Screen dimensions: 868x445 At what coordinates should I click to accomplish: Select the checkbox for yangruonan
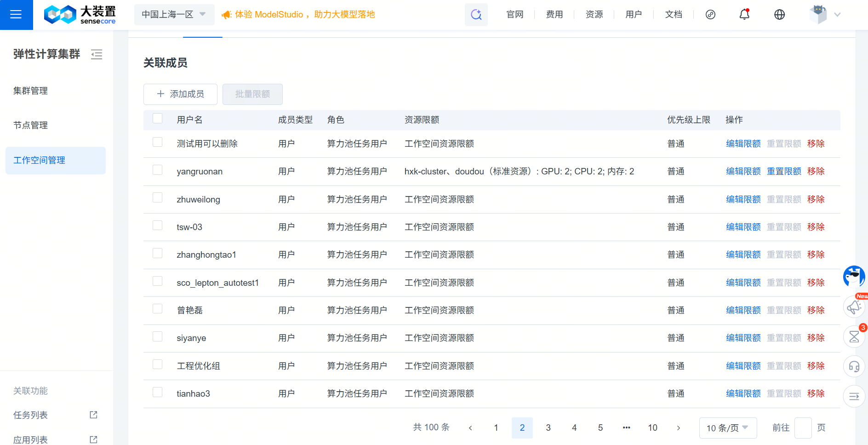pyautogui.click(x=158, y=170)
